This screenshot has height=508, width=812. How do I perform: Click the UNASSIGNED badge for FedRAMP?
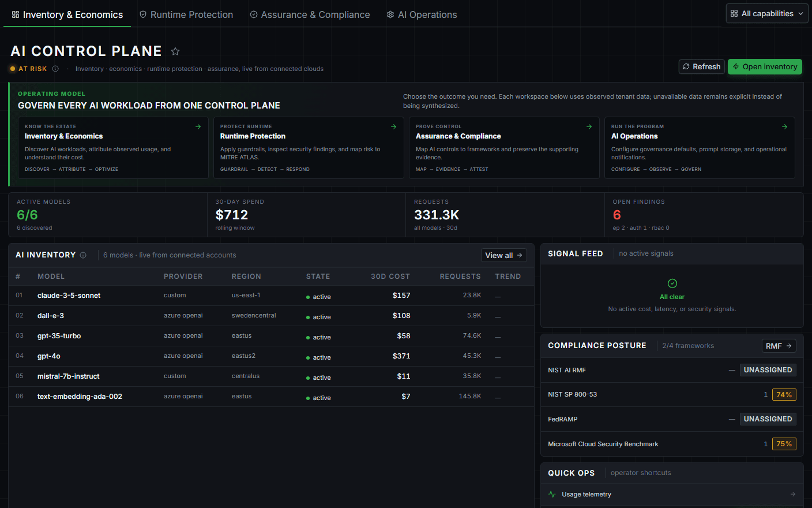(x=768, y=419)
